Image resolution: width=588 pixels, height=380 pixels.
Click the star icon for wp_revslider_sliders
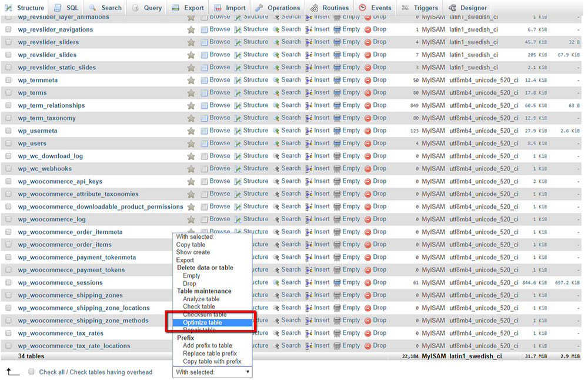[x=191, y=42]
